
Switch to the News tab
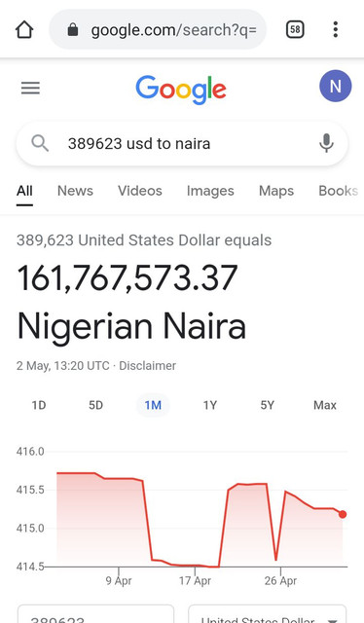point(75,191)
